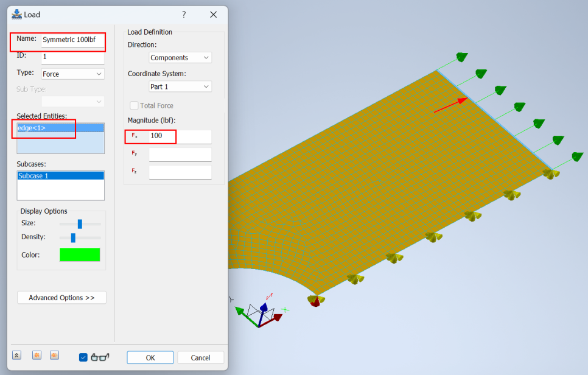The width and height of the screenshot is (588, 375).
Task: Click the second orange starburst icon
Action: tap(54, 356)
